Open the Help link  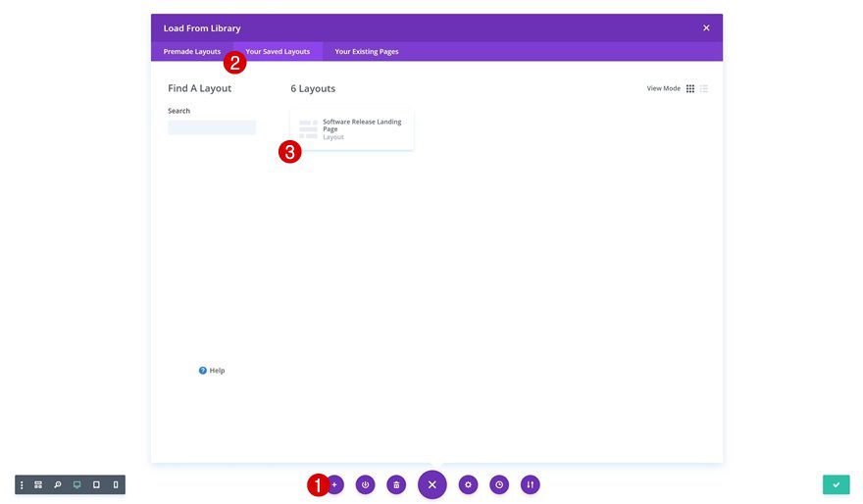point(212,371)
